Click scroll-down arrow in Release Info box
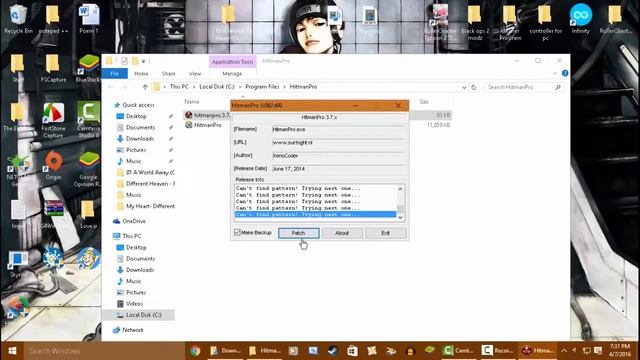Screen dimensions: 640x360 (400, 218)
